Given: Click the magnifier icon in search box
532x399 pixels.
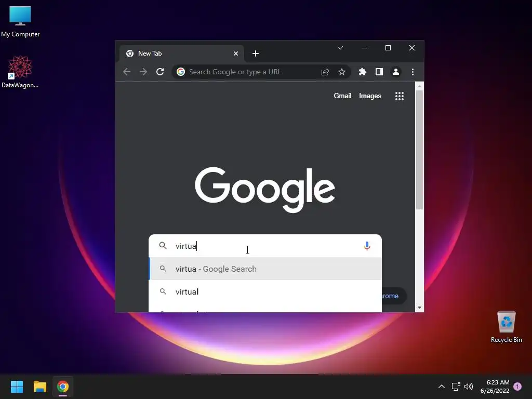Looking at the screenshot, I should (x=163, y=246).
